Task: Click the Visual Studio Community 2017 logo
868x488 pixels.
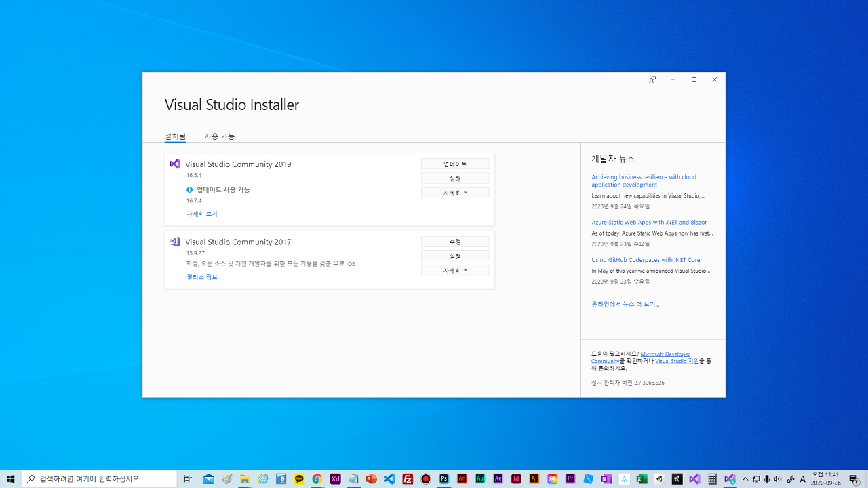Action: pos(175,242)
